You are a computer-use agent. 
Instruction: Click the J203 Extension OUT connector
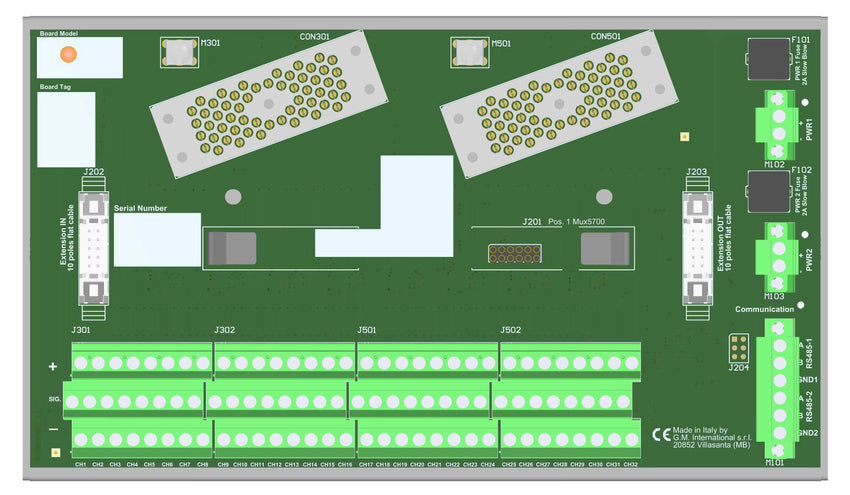(x=696, y=247)
